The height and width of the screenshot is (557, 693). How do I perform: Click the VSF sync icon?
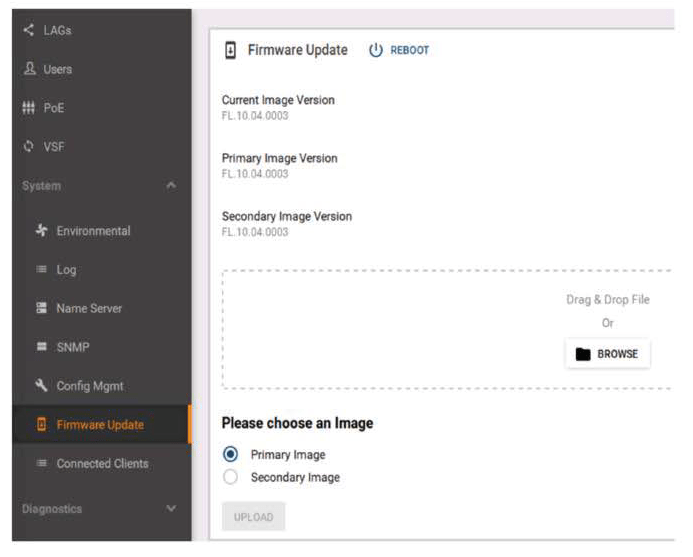(x=28, y=147)
